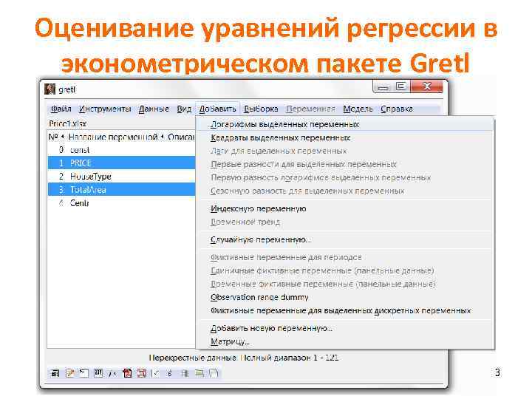Click the Price1.xlsx dataset label
The image size is (532, 399).
pyautogui.click(x=67, y=123)
